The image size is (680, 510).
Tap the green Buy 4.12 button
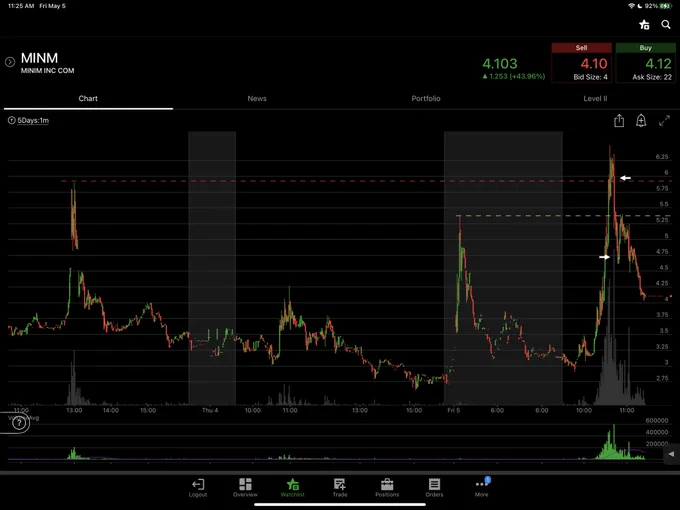[646, 63]
